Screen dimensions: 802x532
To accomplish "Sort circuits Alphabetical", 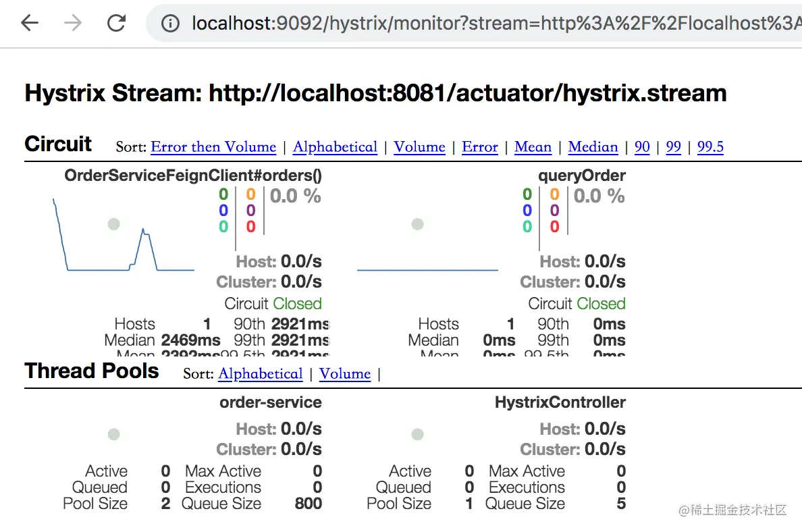I will coord(335,147).
